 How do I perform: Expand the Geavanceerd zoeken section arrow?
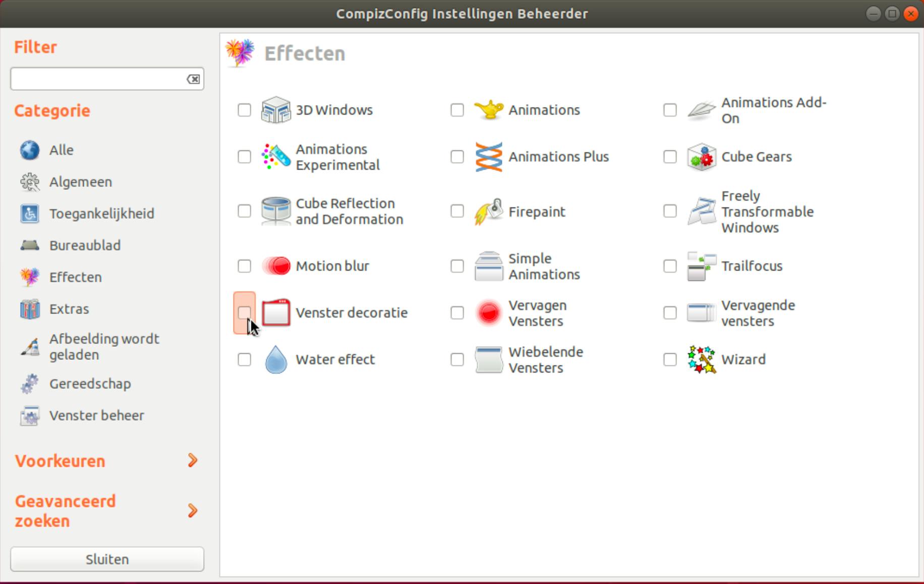[193, 511]
